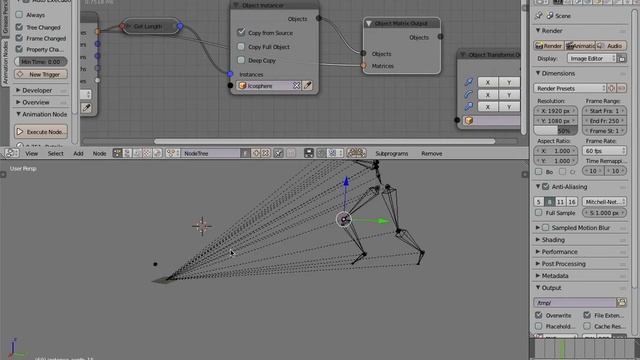Click the eyedropper icon in left cut-off node
The width and height of the screenshot is (640, 360).
pyautogui.click(x=87, y=108)
